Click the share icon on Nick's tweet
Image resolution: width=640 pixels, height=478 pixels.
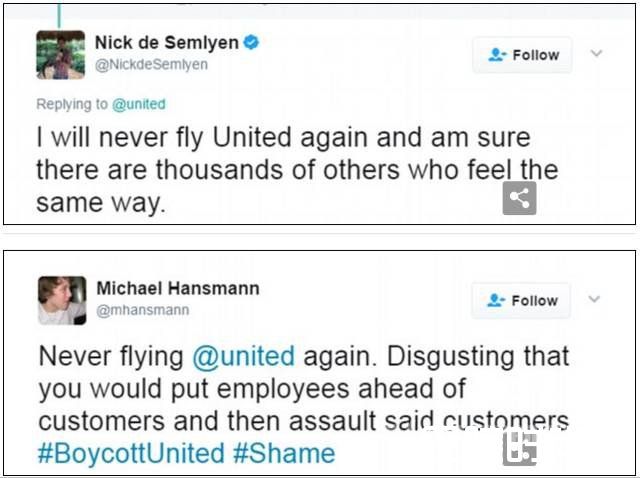[519, 198]
